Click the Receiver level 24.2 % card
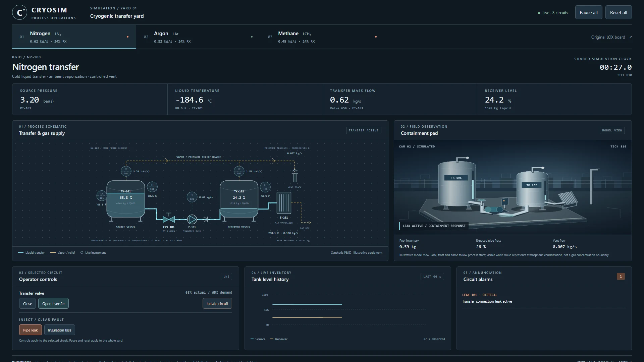Viewport: 644px width, 362px height. [554, 99]
